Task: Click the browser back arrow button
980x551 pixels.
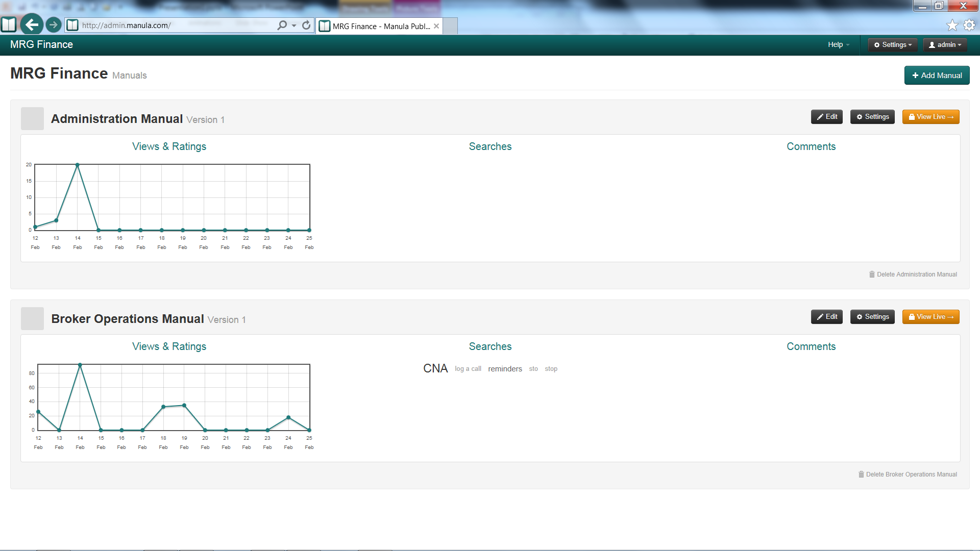Action: [32, 24]
